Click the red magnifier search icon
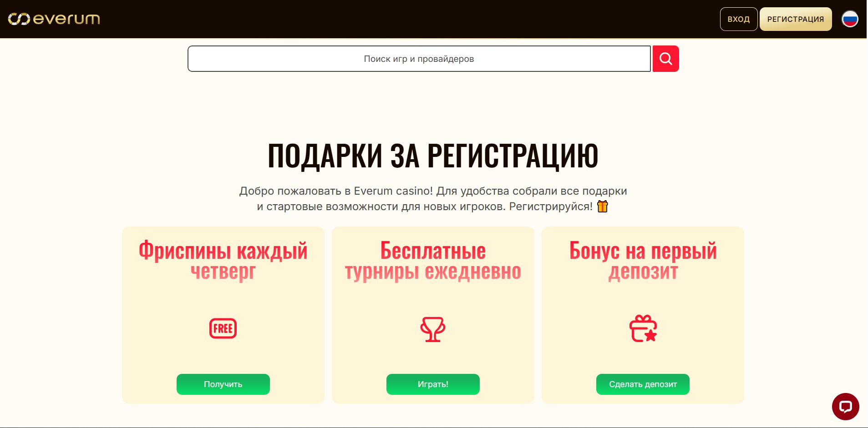The height and width of the screenshot is (428, 868). tap(665, 59)
